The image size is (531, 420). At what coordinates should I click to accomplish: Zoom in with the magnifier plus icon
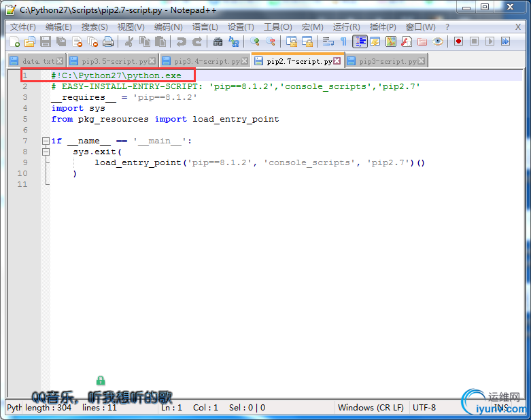(255, 41)
